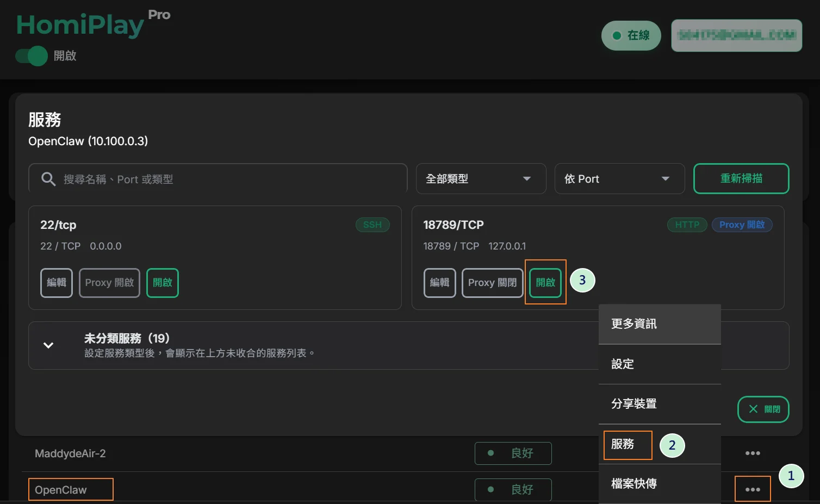Click the Proxy 開啟 badge on 18789/TCP
This screenshot has width=820, height=504.
[742, 225]
